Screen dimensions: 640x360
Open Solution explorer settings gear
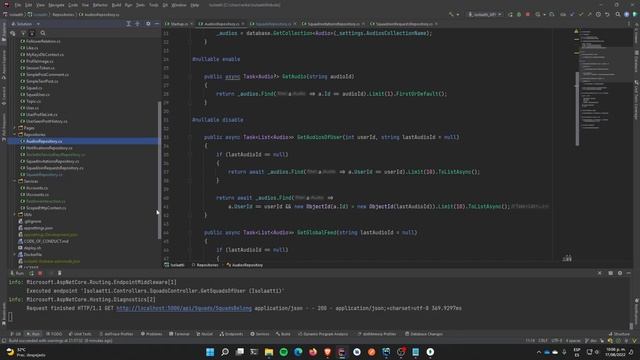[148, 24]
